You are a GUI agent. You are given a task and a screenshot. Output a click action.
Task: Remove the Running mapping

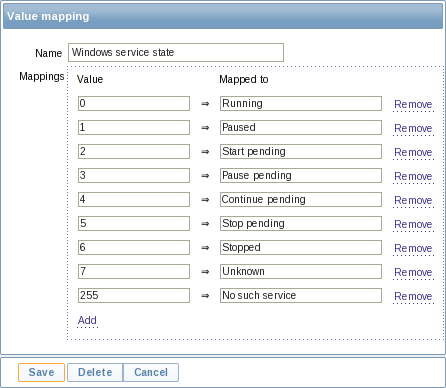(x=413, y=104)
